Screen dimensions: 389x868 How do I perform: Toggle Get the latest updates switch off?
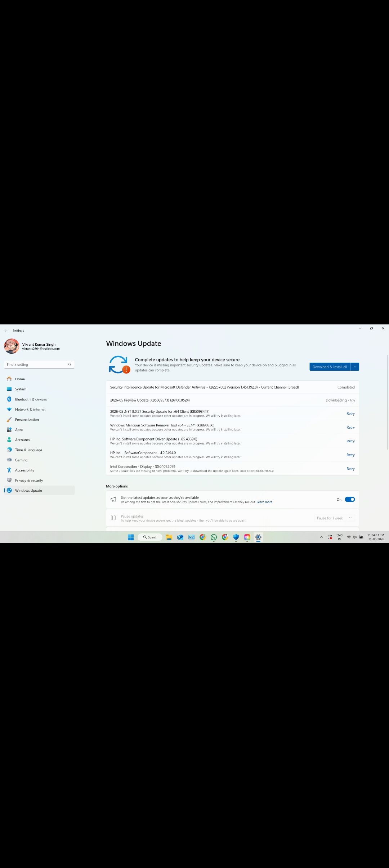[x=350, y=499]
